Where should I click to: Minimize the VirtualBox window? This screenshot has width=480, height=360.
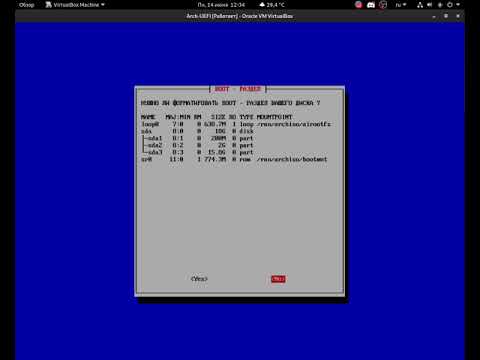[434, 16]
